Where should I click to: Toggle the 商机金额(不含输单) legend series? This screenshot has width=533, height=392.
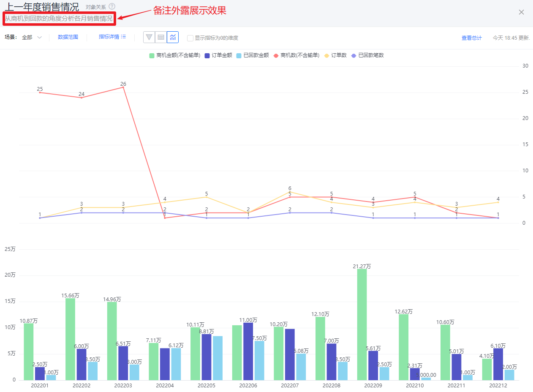(x=175, y=55)
